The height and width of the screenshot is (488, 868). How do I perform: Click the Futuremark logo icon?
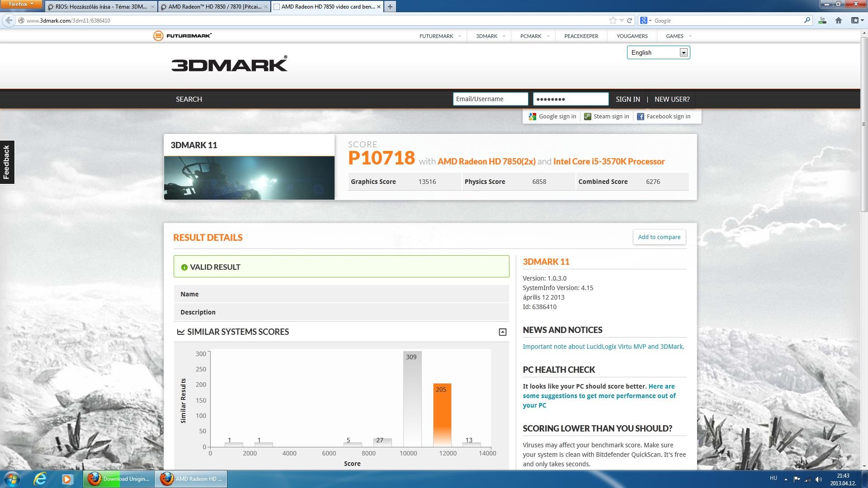(158, 36)
